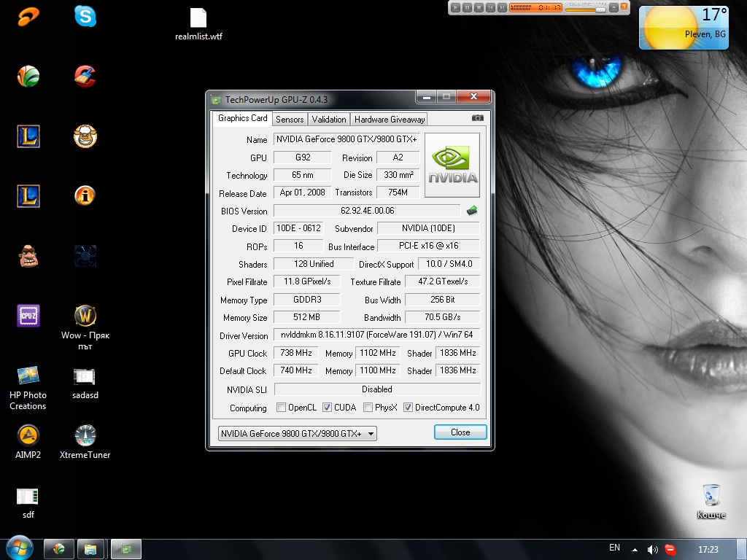Open Windows Explorer from the taskbar
This screenshot has height=560, width=747.
[x=90, y=550]
